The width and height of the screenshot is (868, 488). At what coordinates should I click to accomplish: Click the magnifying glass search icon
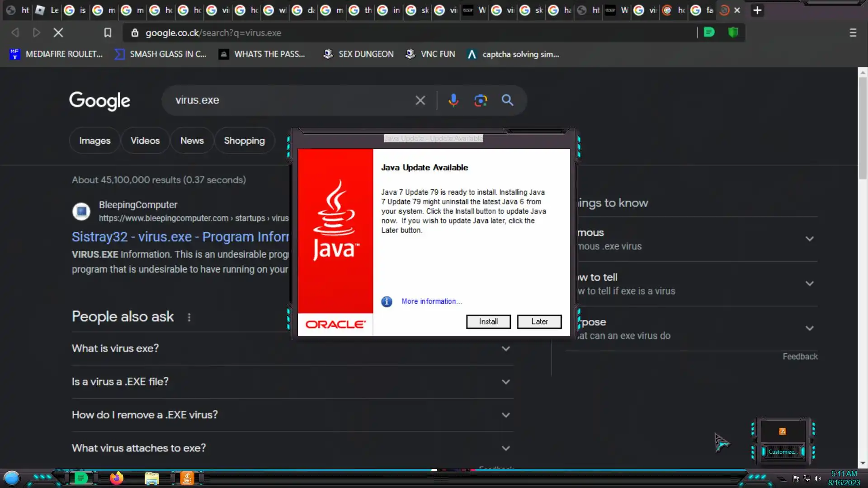[507, 100]
